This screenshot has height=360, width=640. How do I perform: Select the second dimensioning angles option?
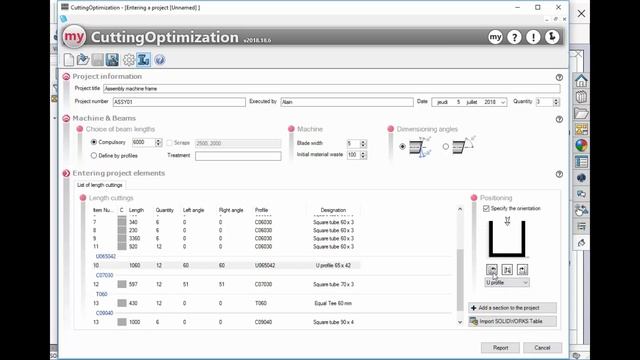445,146
